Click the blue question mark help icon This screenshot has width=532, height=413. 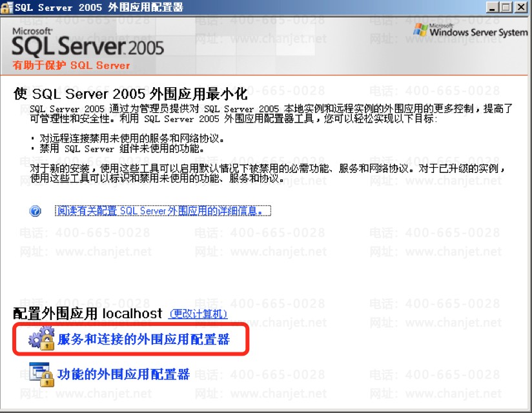coord(36,211)
